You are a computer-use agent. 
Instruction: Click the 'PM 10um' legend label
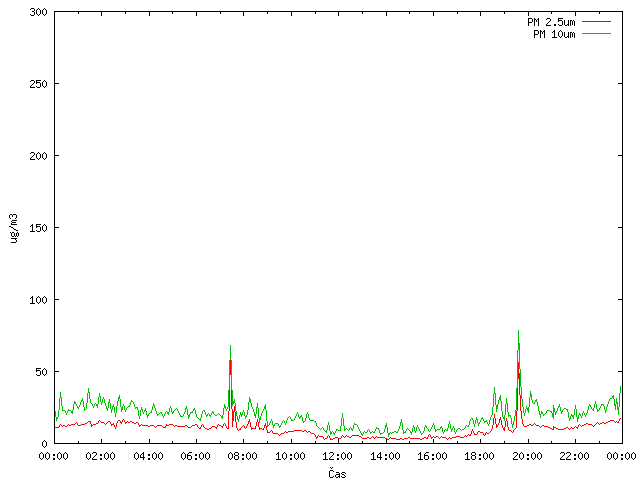[x=554, y=34]
